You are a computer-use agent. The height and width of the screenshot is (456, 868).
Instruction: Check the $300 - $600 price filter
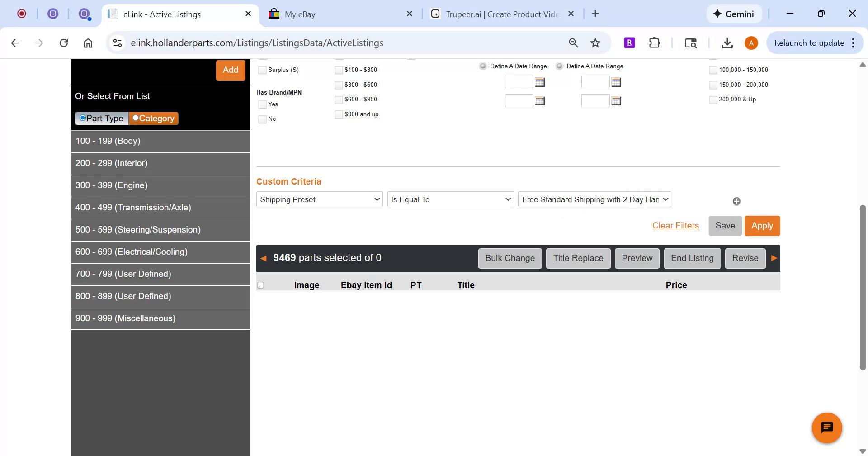click(339, 85)
